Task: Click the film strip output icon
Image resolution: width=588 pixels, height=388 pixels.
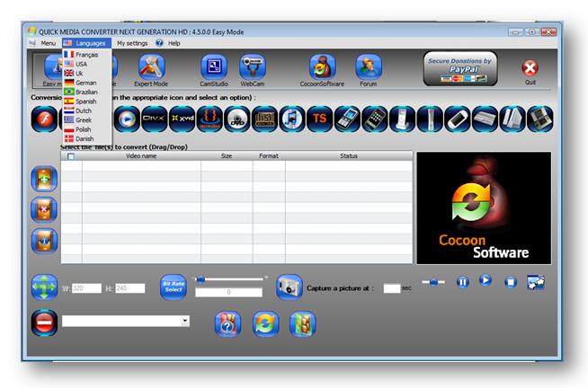Action: [303, 324]
